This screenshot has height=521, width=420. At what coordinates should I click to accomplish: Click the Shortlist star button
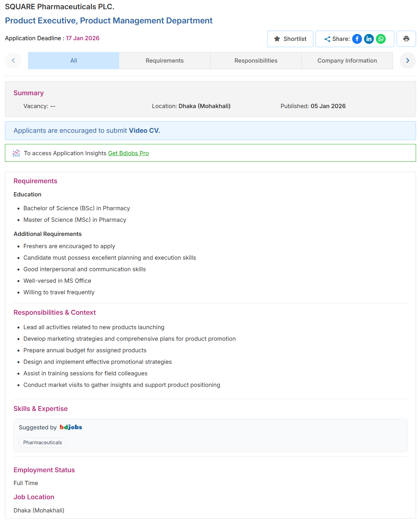(x=290, y=39)
